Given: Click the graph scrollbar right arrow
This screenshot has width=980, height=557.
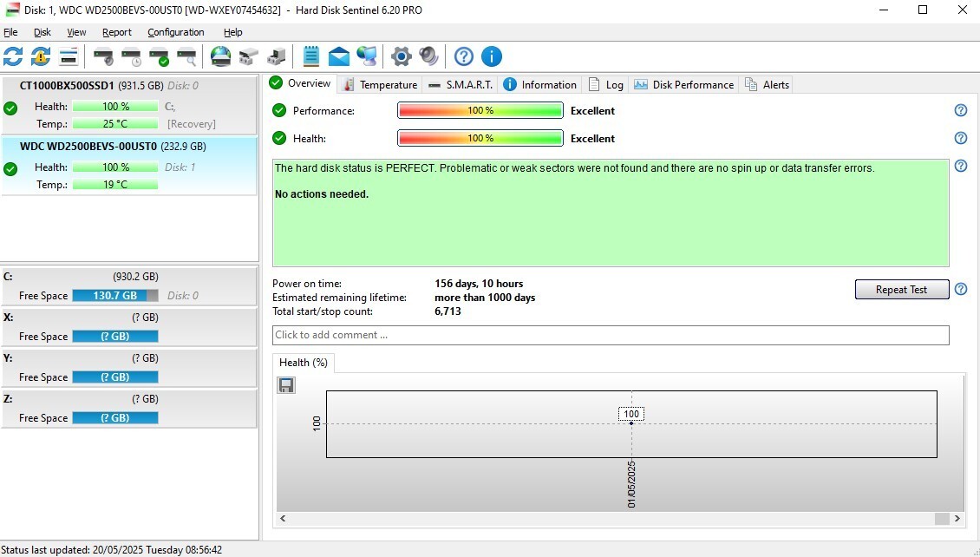Looking at the screenshot, I should [957, 518].
